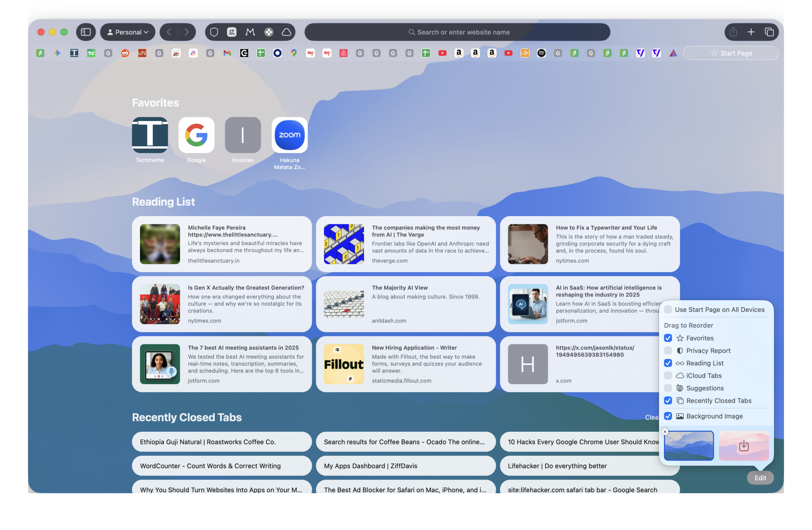Viewport: 812px width, 530px height.
Task: Select the Start Page tab
Action: tap(730, 53)
